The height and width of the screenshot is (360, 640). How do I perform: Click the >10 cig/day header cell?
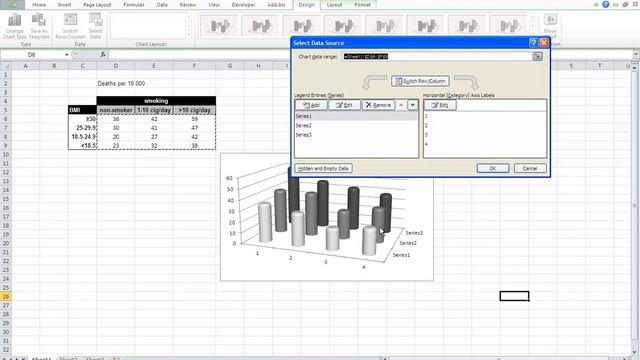[194, 110]
